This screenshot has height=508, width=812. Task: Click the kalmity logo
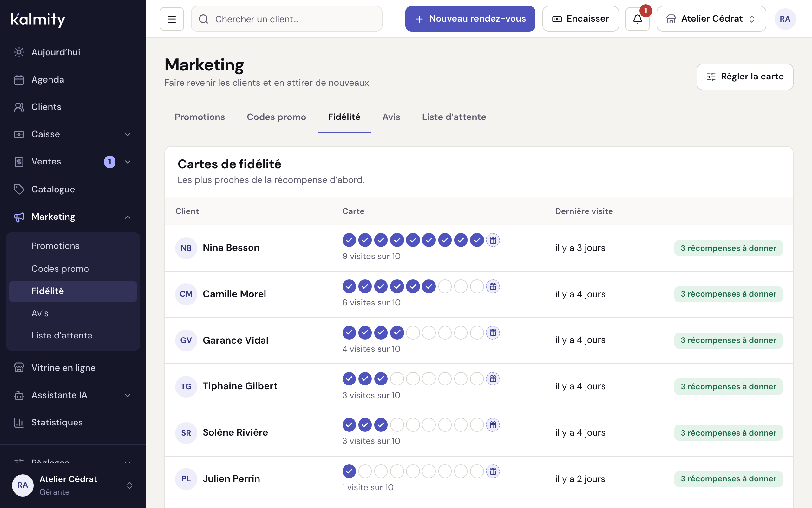click(38, 19)
